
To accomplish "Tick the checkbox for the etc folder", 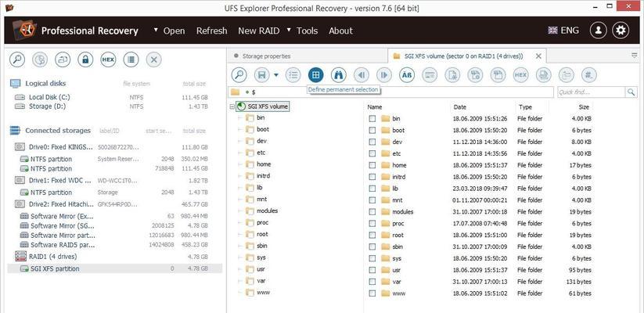I will [372, 153].
